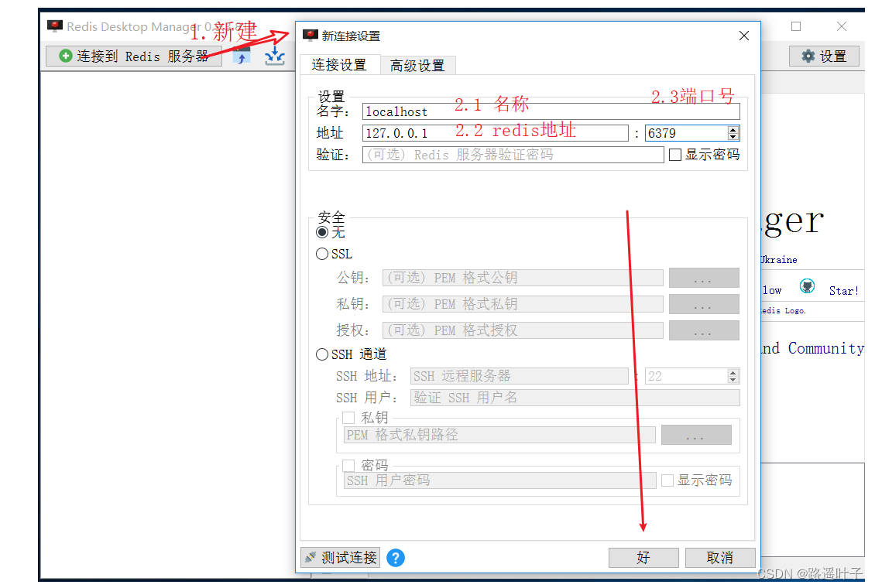
Task: Click the SSH 地址 remote server field
Action: (x=520, y=376)
